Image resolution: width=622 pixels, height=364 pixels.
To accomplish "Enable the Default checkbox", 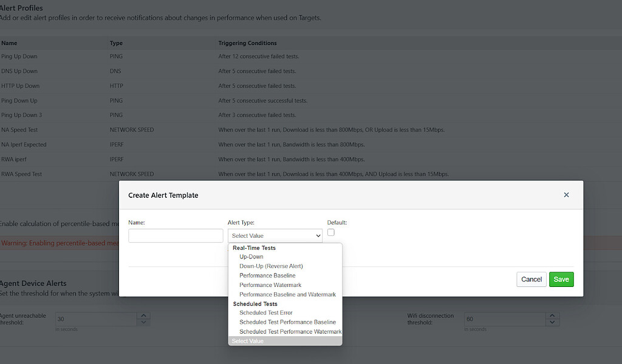I will [330, 232].
